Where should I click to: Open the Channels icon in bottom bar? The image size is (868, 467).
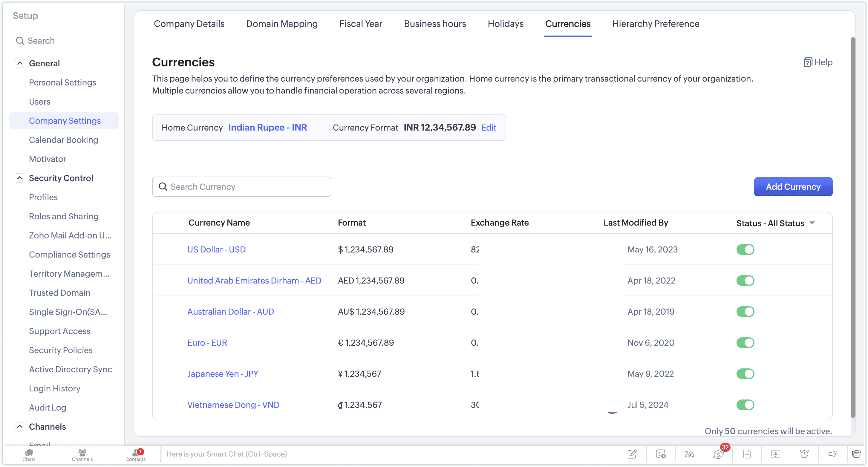click(x=82, y=454)
